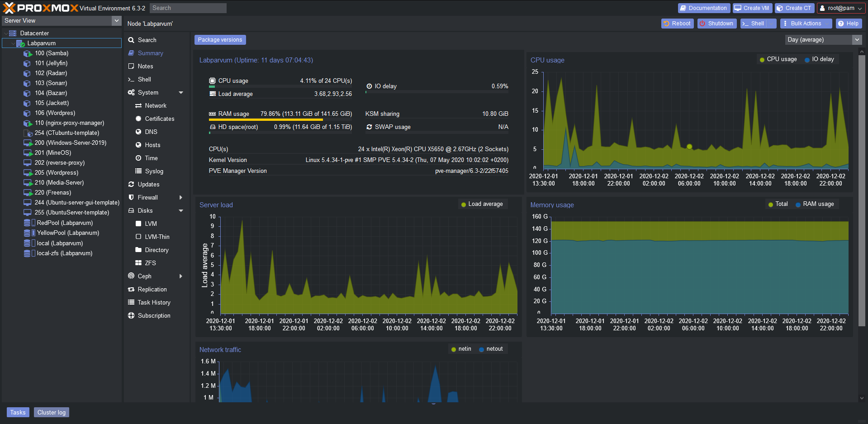
Task: Open the Shell button's arrow dropdown
Action: pos(772,24)
